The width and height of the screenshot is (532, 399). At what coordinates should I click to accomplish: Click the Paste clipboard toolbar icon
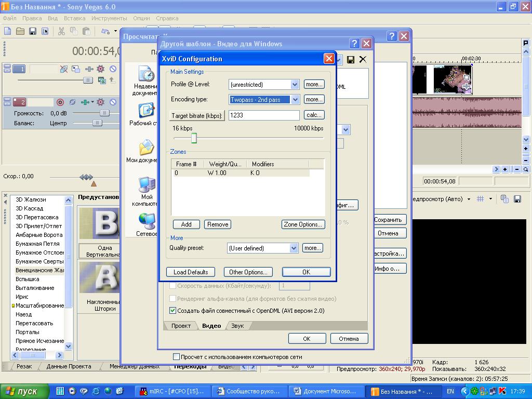tap(87, 31)
